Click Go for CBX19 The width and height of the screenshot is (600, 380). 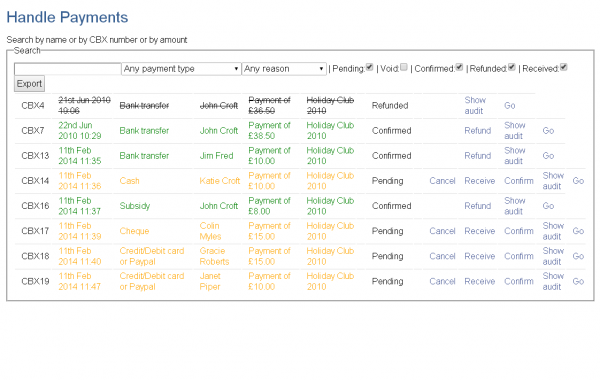(x=578, y=282)
